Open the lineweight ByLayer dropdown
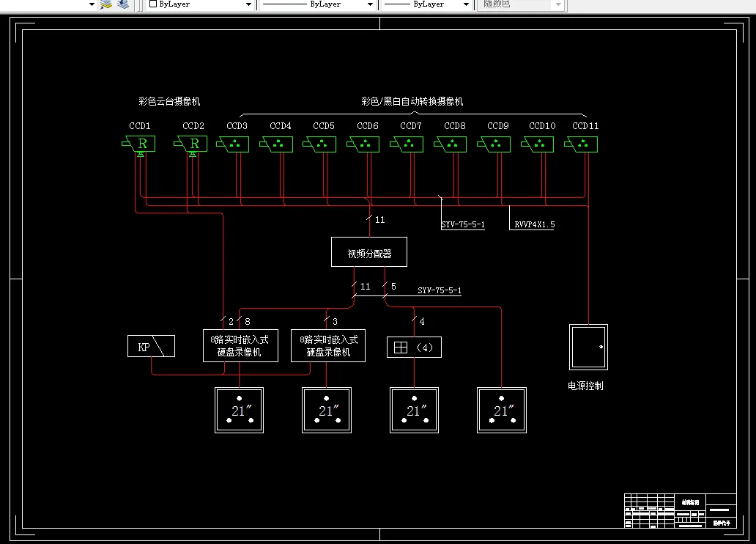Image resolution: width=756 pixels, height=544 pixels. point(426,4)
